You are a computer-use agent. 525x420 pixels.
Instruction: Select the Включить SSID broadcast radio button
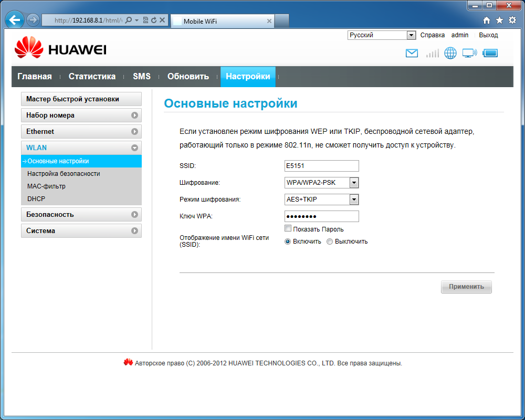click(x=288, y=241)
